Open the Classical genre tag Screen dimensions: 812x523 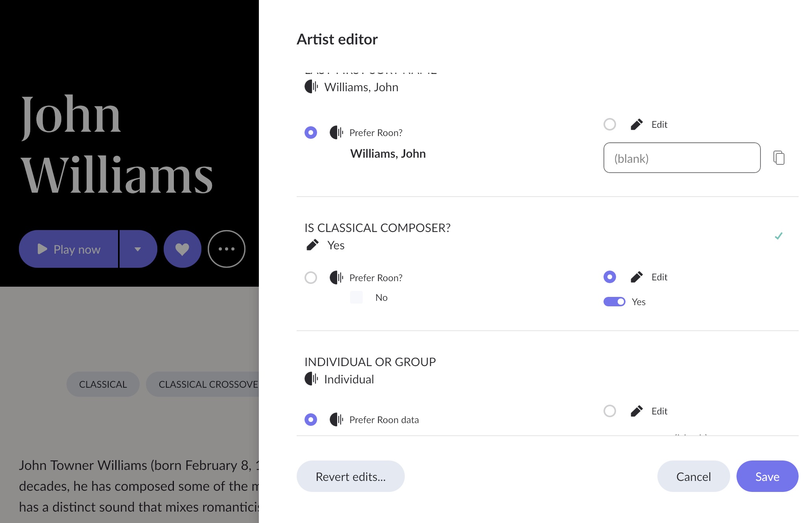point(103,384)
